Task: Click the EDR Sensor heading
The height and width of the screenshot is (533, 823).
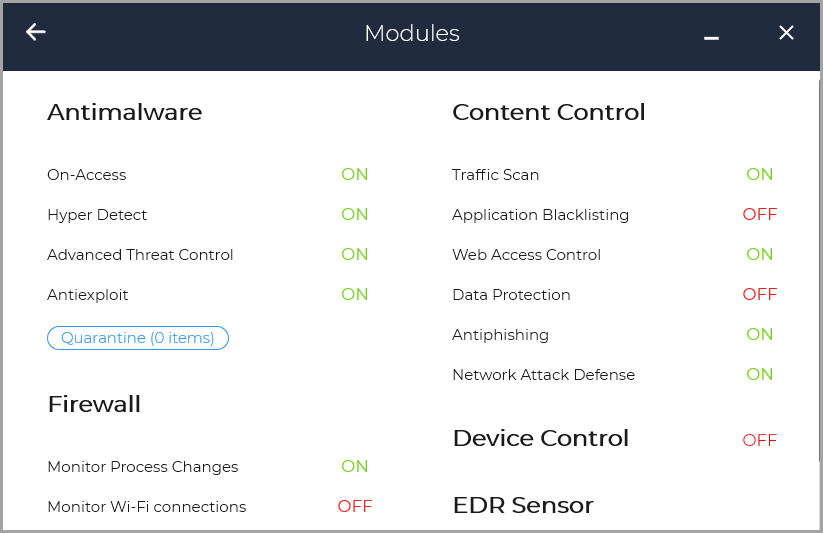Action: point(523,505)
